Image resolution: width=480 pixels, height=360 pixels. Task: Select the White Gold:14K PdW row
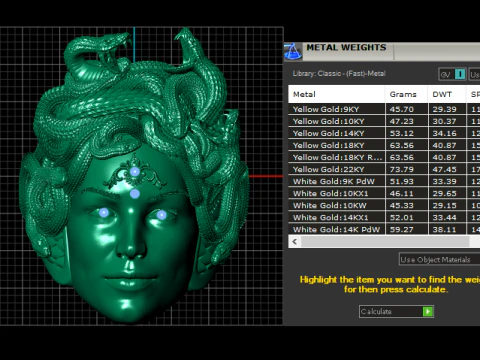click(x=384, y=229)
